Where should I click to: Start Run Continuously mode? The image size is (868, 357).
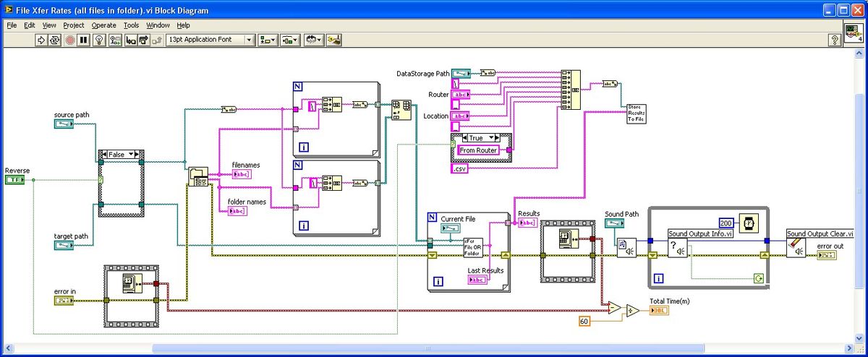pos(56,40)
